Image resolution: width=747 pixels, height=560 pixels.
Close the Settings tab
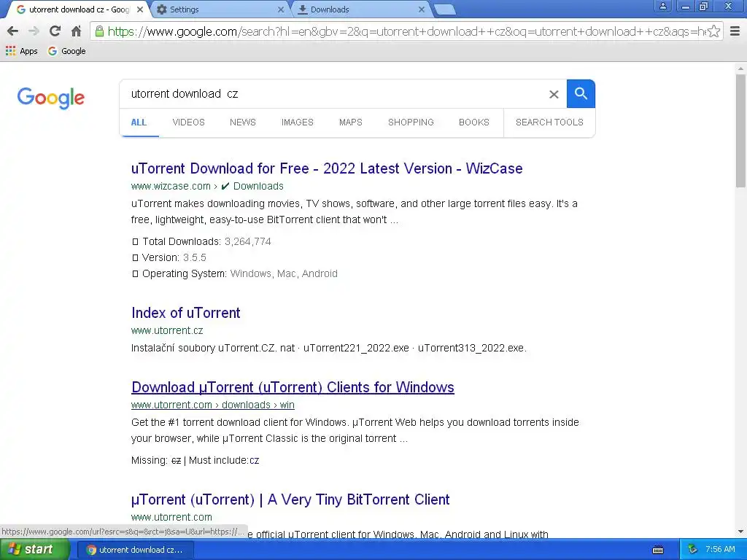(x=281, y=9)
